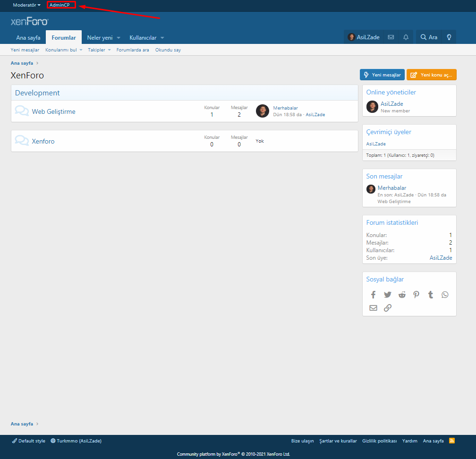Open Ana sayfa footer link
The height and width of the screenshot is (459, 476).
coord(433,441)
